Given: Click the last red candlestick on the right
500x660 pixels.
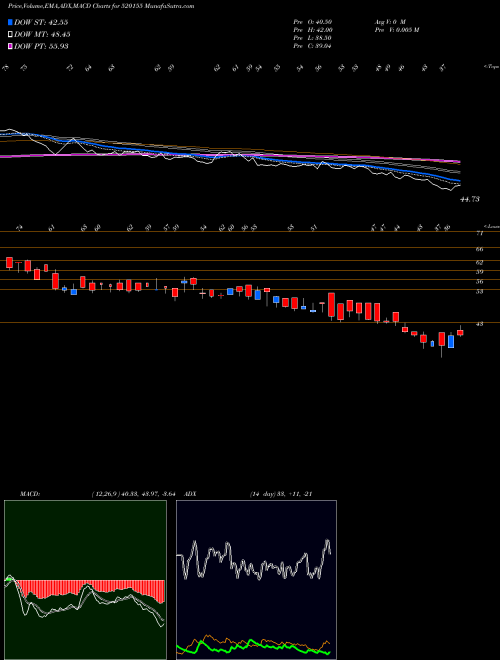Looking at the screenshot, I should 460,333.
